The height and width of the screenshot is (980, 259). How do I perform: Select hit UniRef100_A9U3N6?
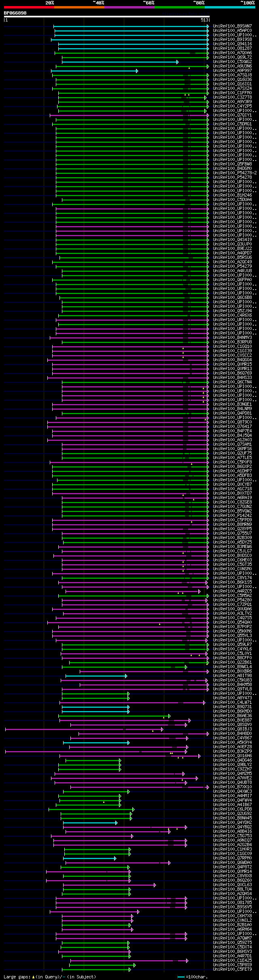(x=232, y=66)
